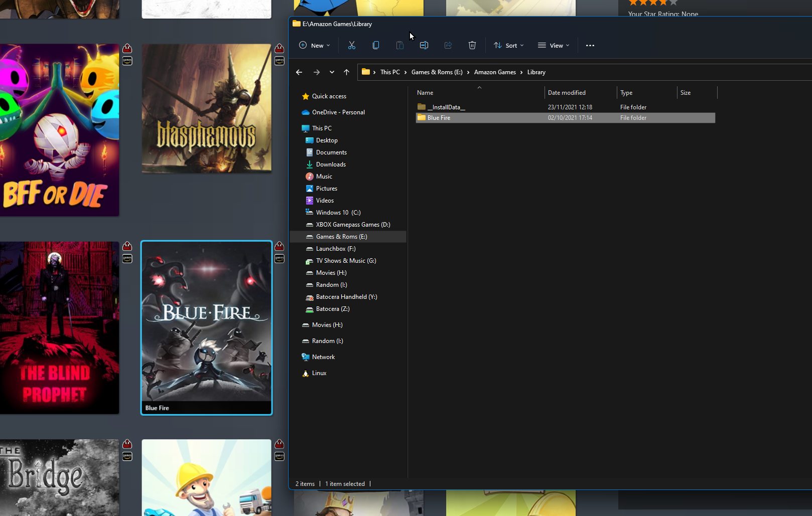
Task: Open the See more ellipsis menu
Action: pos(590,45)
